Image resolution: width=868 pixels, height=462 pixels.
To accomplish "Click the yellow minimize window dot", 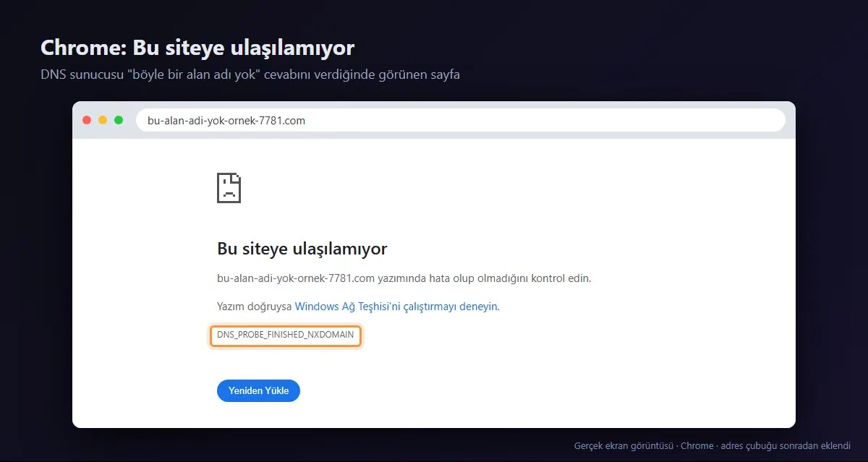I will (x=103, y=120).
